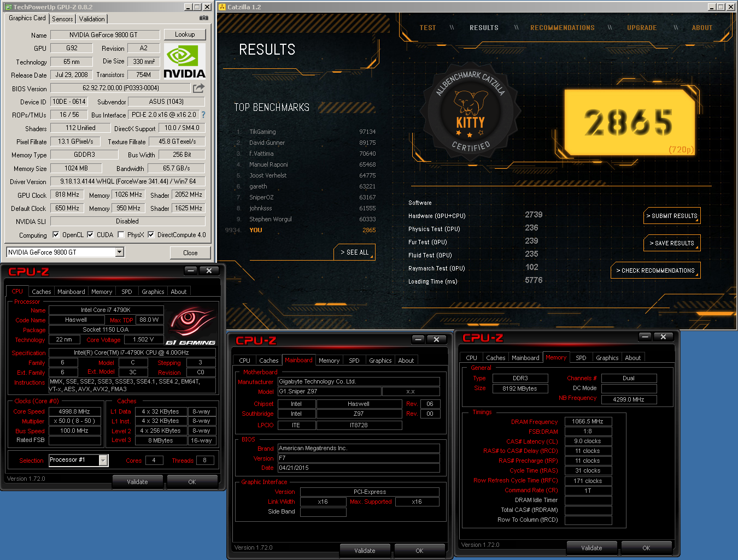
Task: Click the Close button in GPU-Z
Action: pos(190,252)
